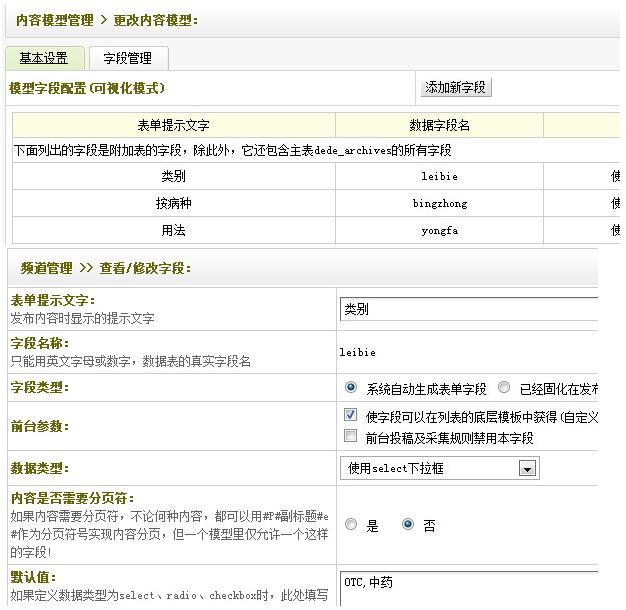Screen dimensions: 626x610
Task: Enable 前台投稿及采集规则禁用本字段 checkbox
Action: [x=350, y=436]
